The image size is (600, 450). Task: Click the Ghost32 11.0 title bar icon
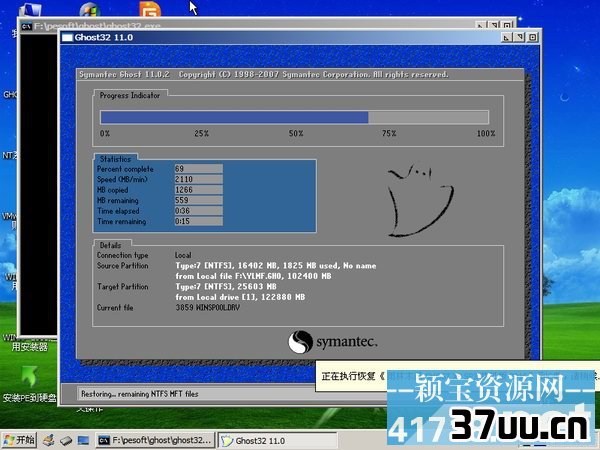(x=67, y=37)
